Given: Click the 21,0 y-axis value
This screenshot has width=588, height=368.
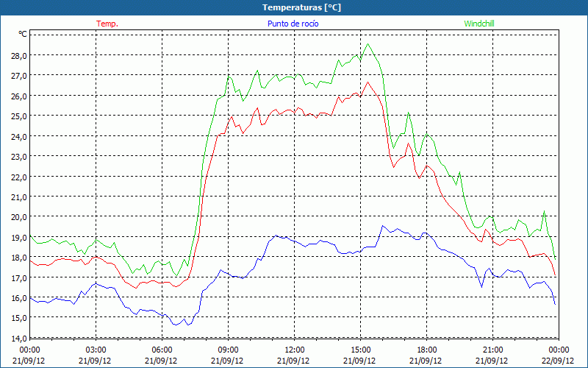Looking at the screenshot, I should [x=19, y=197].
